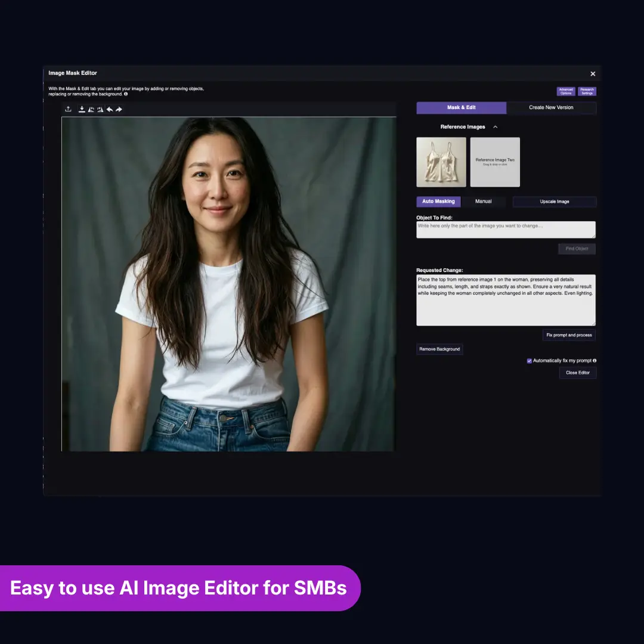Click the undo arrow icon
The width and height of the screenshot is (644, 644).
110,109
